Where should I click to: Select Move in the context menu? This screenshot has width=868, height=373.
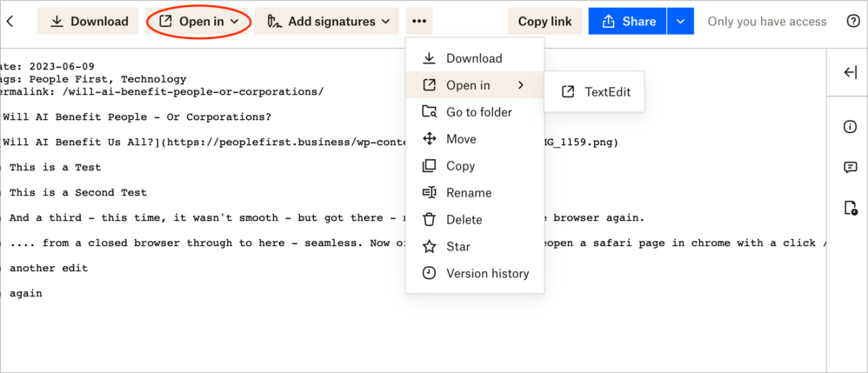click(475, 139)
